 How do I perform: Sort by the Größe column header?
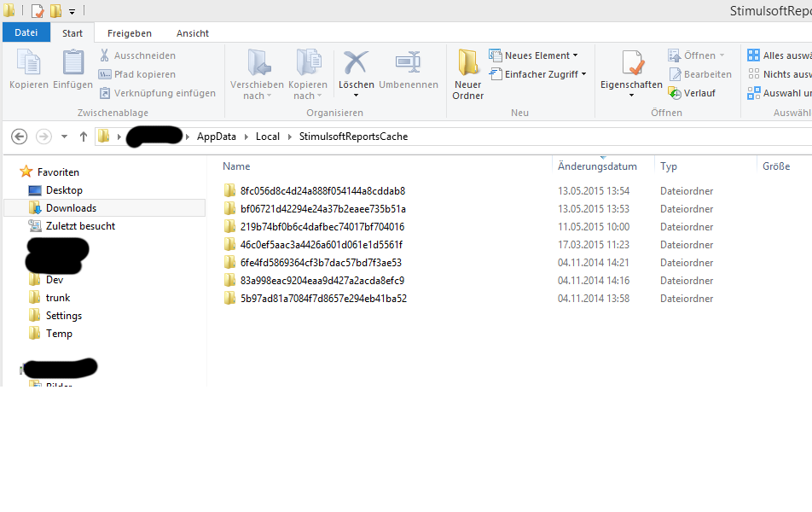776,166
